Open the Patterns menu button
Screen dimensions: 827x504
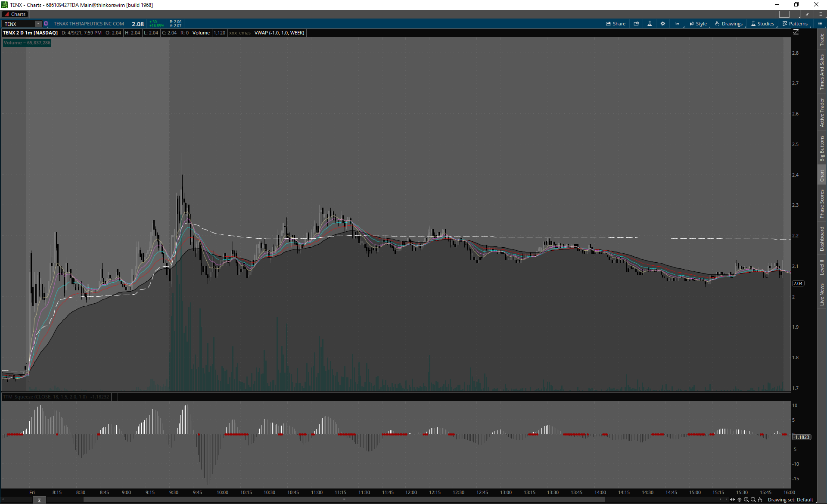(x=795, y=24)
